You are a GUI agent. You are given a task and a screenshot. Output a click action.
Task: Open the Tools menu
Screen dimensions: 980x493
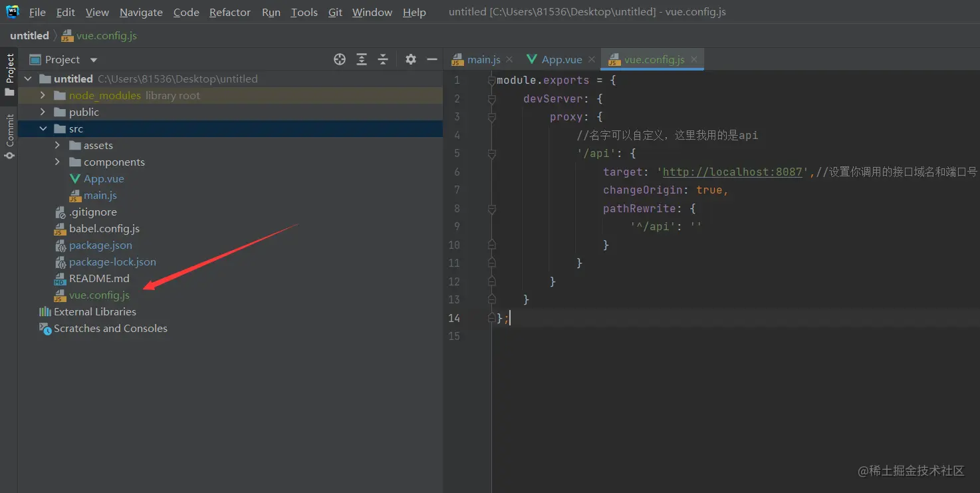pos(304,12)
